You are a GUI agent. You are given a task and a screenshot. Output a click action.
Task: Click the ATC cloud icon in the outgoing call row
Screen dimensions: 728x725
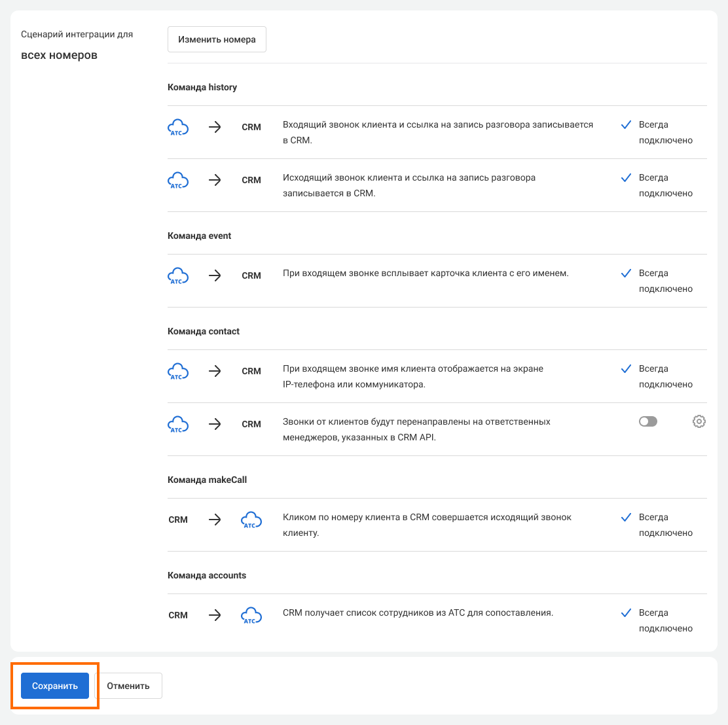pos(178,180)
